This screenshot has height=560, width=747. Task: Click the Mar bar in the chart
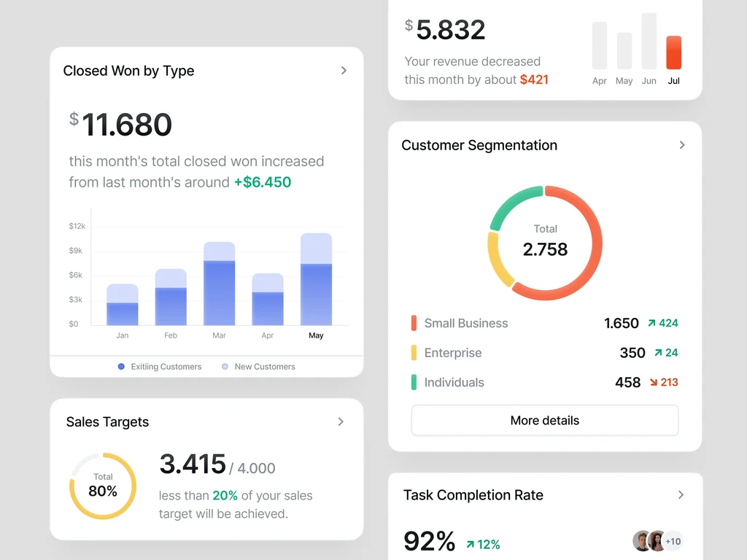(219, 284)
